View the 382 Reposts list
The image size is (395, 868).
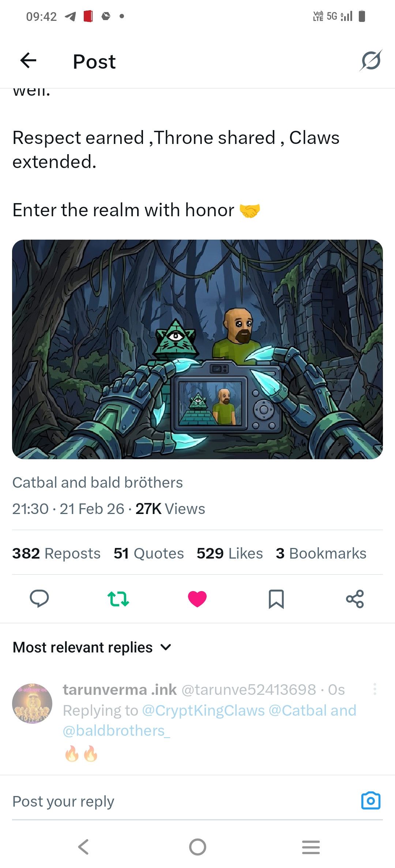(x=56, y=553)
